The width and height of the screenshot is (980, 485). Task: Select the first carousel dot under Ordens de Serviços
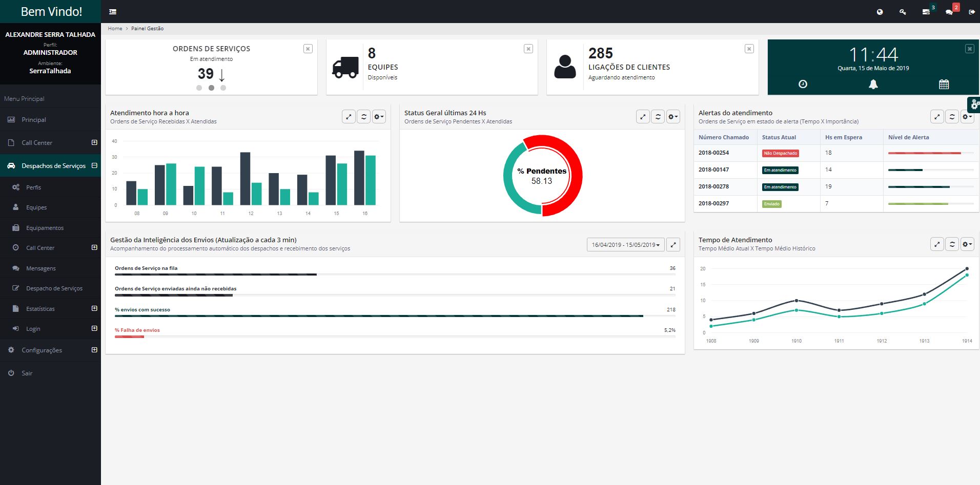tap(199, 88)
